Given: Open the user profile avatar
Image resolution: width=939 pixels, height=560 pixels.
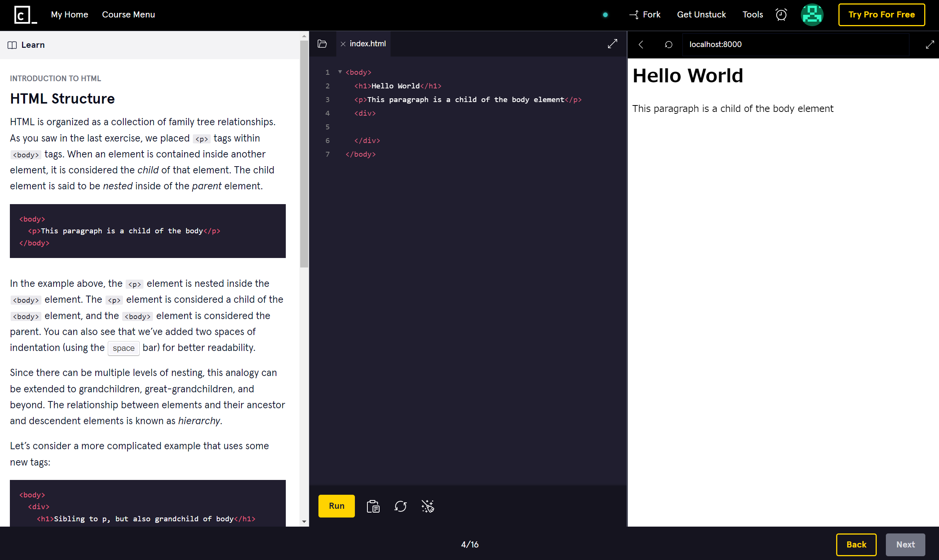Looking at the screenshot, I should tap(812, 15).
